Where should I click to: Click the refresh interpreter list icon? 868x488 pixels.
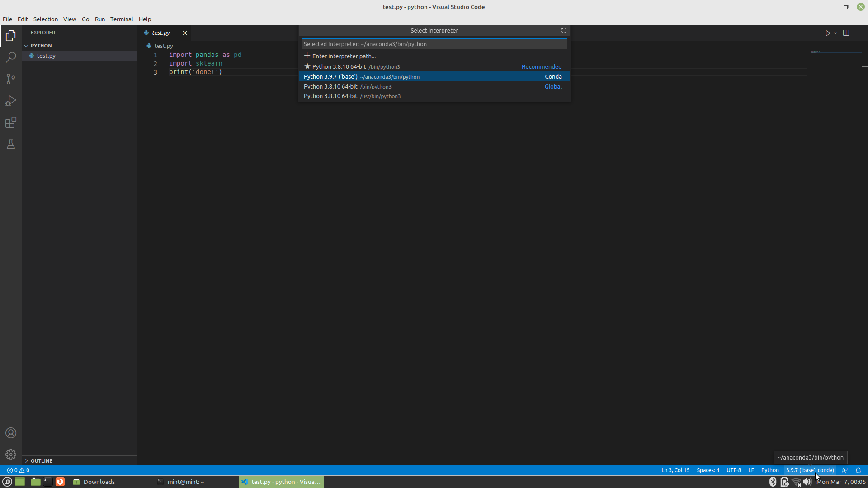pyautogui.click(x=563, y=30)
